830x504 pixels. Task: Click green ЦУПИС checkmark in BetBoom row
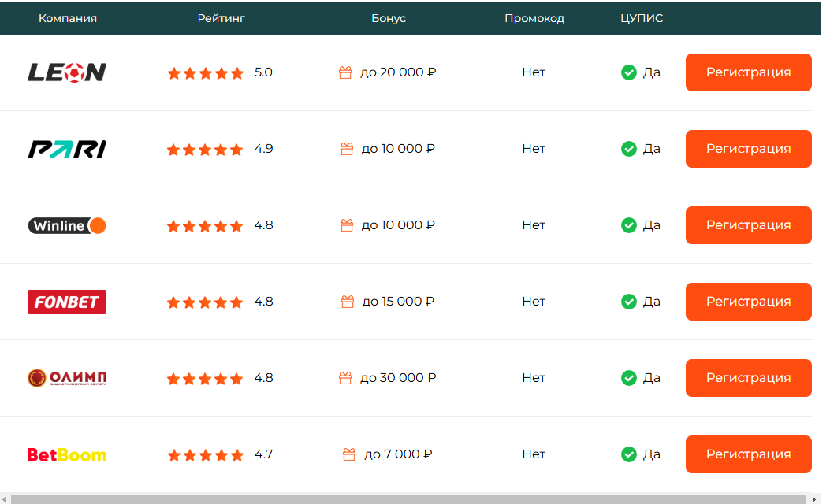click(x=629, y=454)
